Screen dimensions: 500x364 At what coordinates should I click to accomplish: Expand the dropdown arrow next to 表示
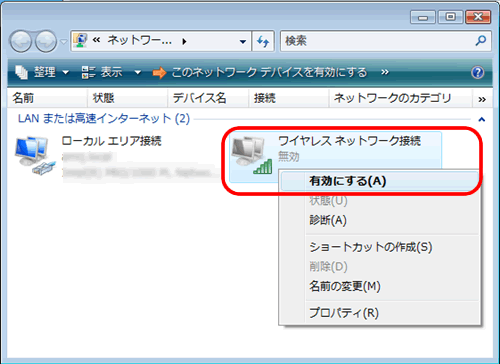point(138,72)
